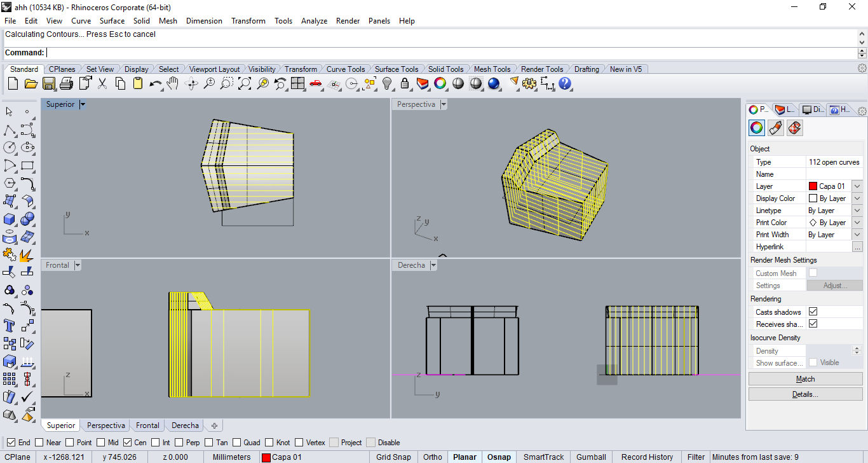Click the Save file icon
Screen dimensions: 868x463
(49, 83)
